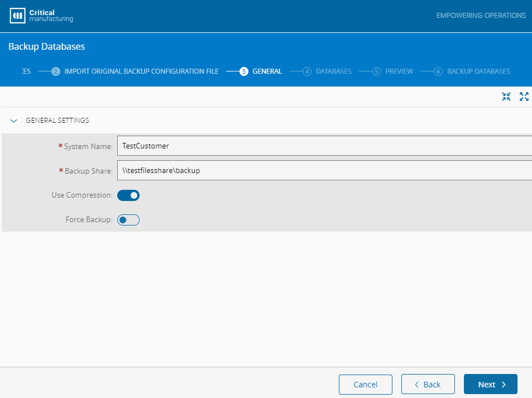Click the step 4 number circle

[x=307, y=71]
